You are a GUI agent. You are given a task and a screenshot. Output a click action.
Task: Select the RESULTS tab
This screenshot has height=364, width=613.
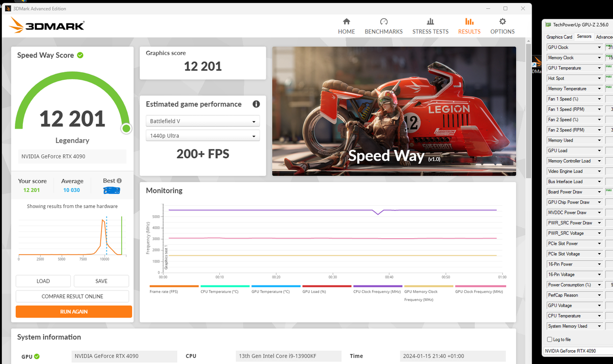tap(469, 26)
